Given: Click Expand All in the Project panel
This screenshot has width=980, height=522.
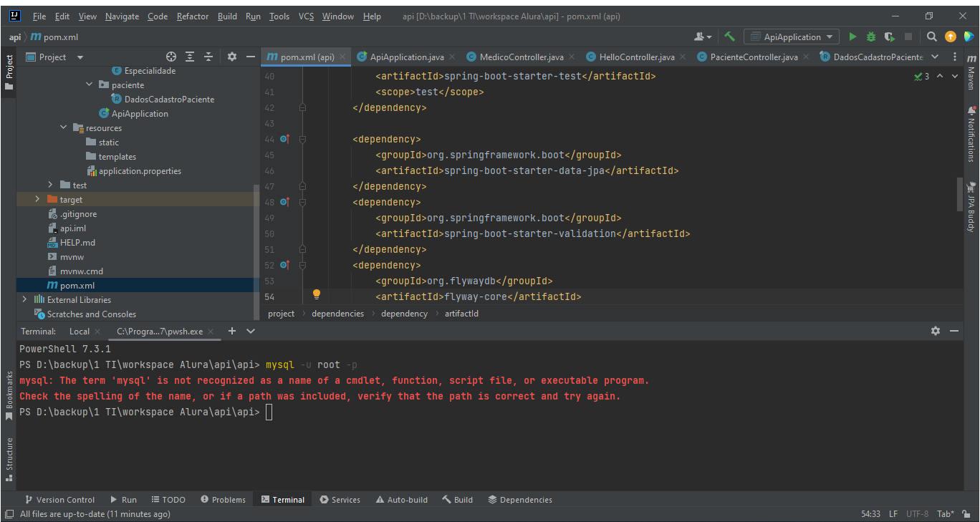Looking at the screenshot, I should click(190, 57).
